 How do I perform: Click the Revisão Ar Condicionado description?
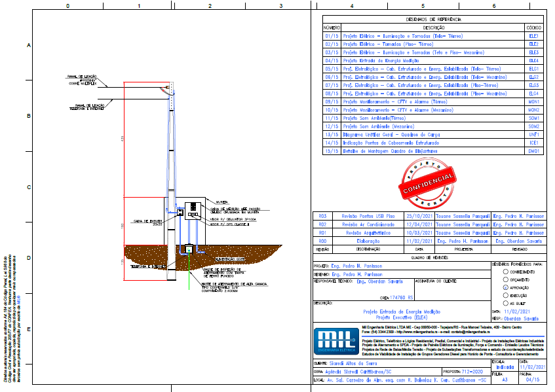(x=368, y=224)
